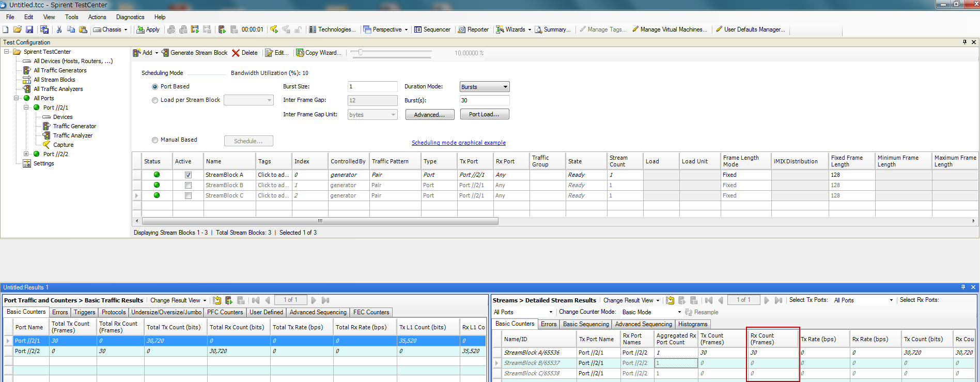980x382 pixels.
Task: Click the next page arrow in Port Traffic results
Action: tap(314, 300)
